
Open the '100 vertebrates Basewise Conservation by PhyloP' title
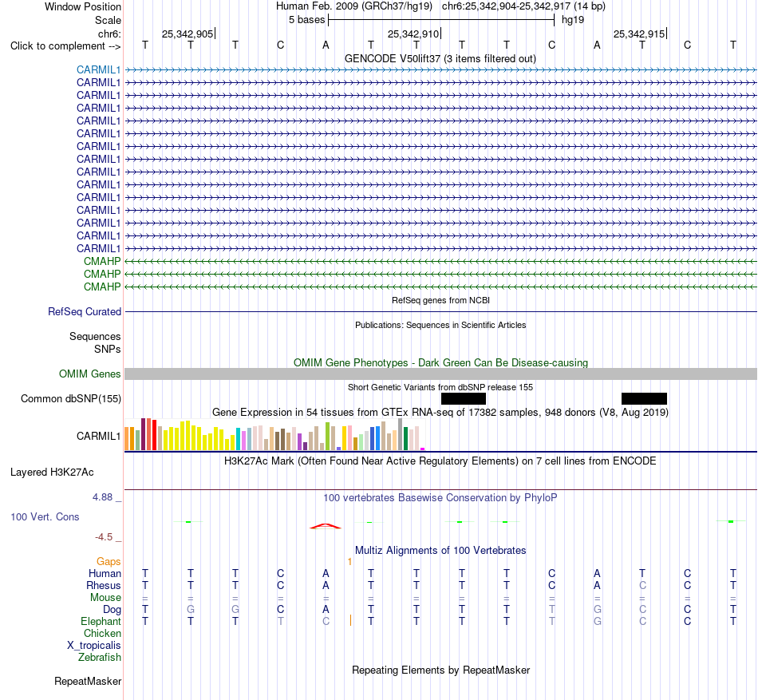tap(440, 498)
